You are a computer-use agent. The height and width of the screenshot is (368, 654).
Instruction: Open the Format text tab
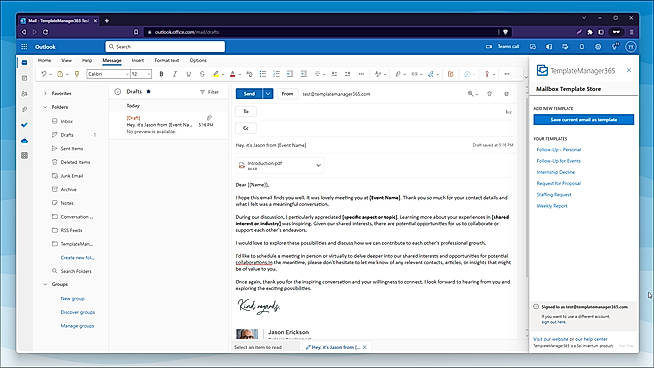[x=167, y=60]
